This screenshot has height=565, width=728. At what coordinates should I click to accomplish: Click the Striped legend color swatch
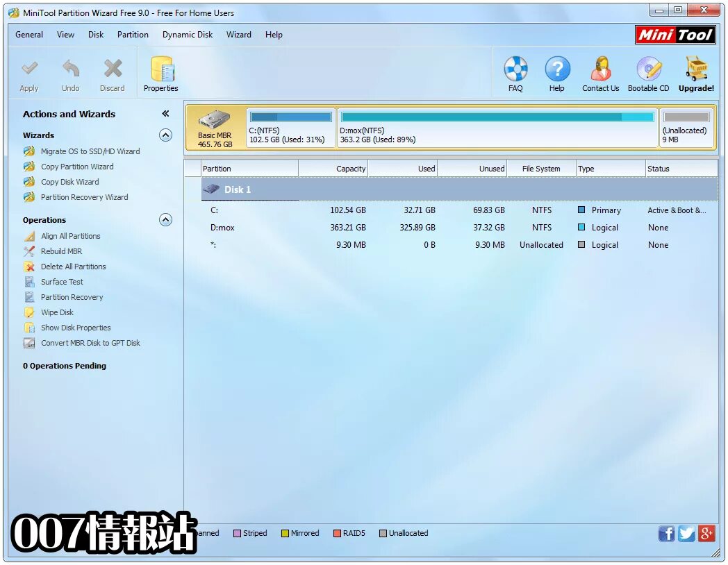point(238,534)
